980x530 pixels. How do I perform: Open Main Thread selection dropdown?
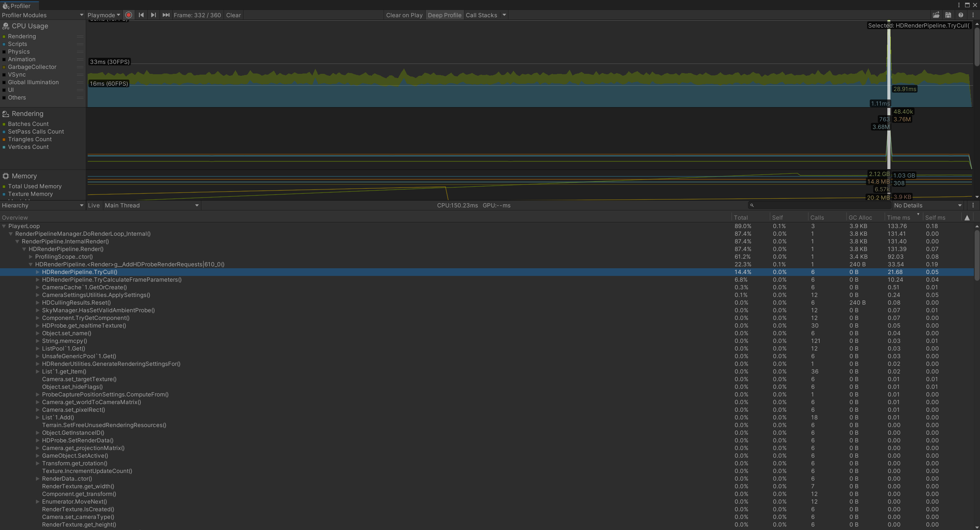[x=152, y=205]
